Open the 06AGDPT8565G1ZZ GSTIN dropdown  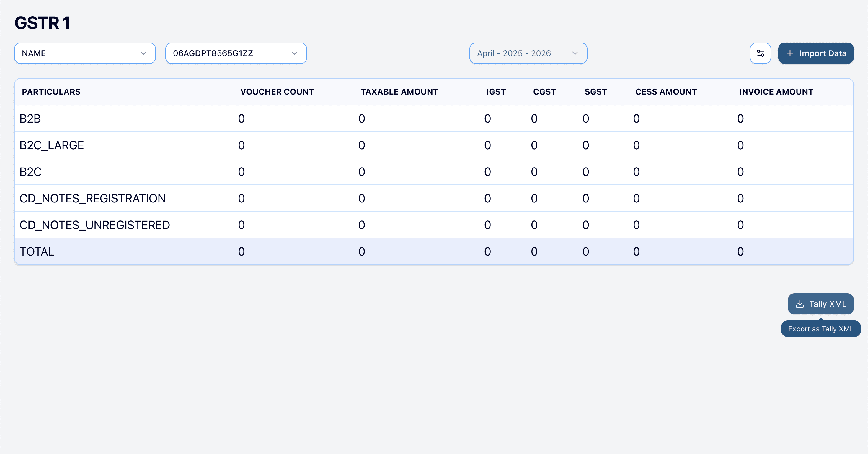(236, 53)
